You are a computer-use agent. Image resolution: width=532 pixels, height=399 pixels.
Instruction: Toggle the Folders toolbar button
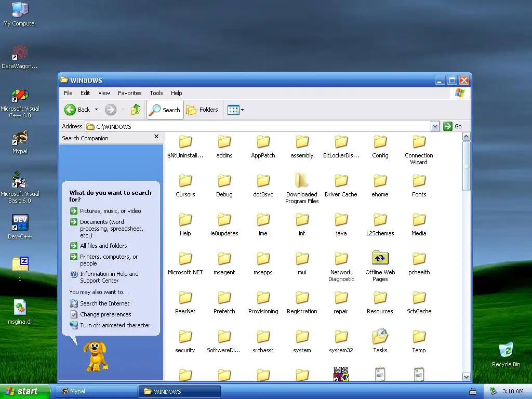click(x=202, y=110)
